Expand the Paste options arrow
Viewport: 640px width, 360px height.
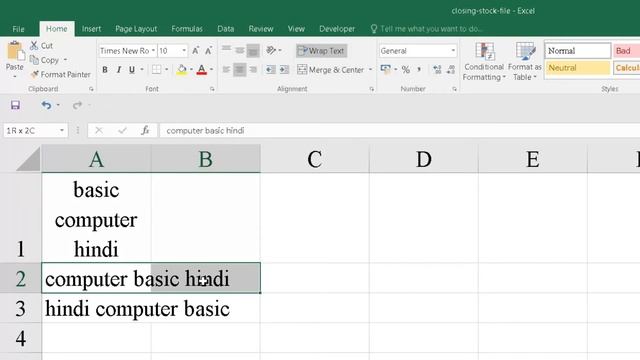pyautogui.click(x=15, y=77)
